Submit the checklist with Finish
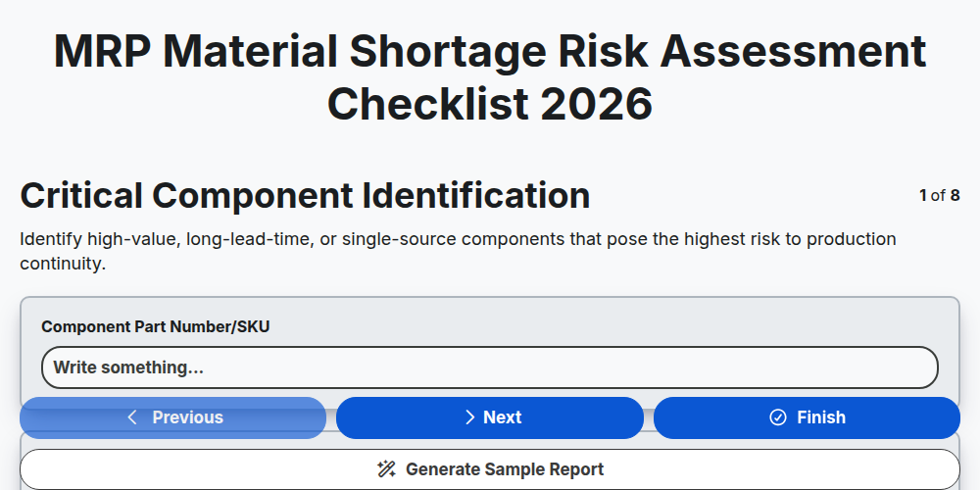This screenshot has width=980, height=490. coord(807,417)
